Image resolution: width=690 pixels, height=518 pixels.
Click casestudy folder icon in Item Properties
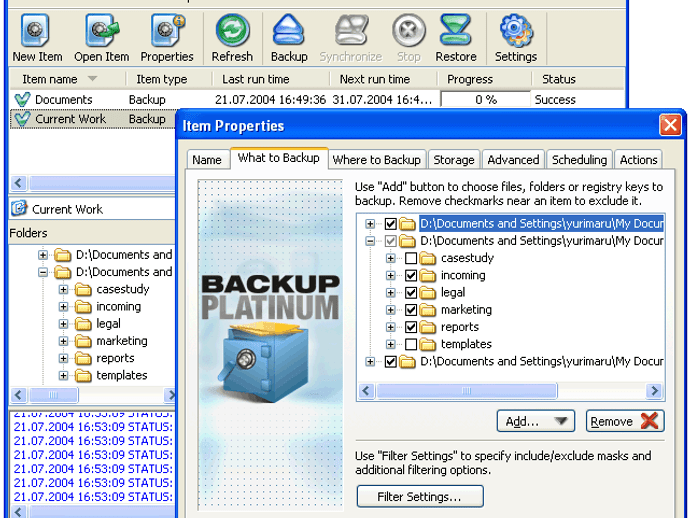[x=427, y=258]
